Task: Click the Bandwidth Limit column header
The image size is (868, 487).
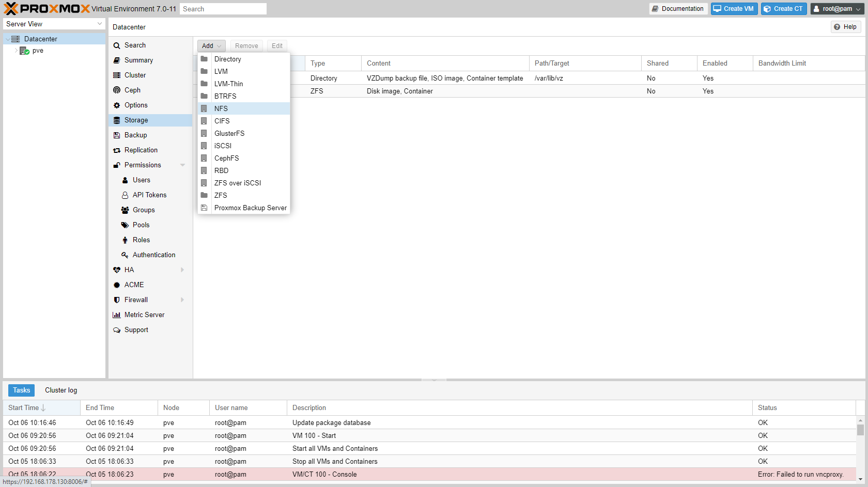Action: pyautogui.click(x=809, y=64)
